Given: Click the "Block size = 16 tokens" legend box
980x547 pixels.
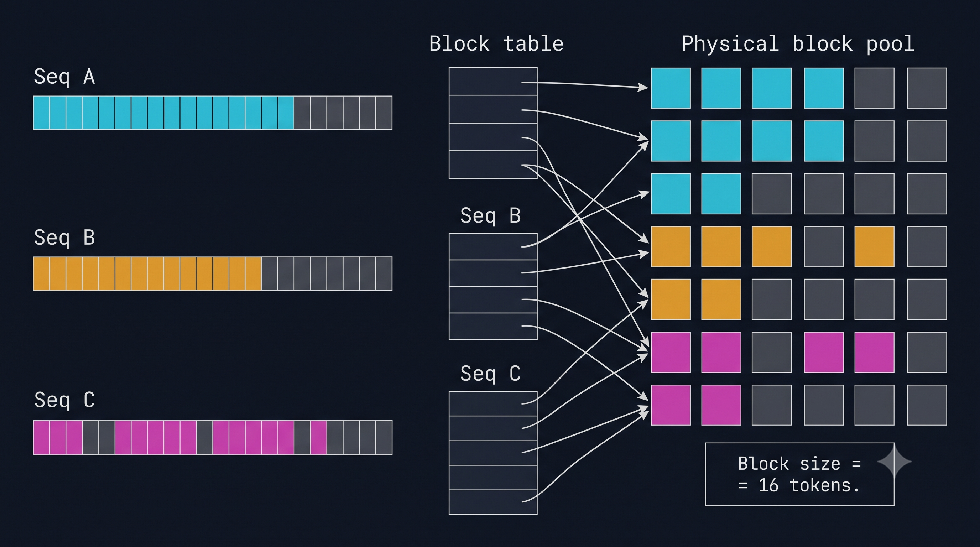Looking at the screenshot, I should [x=799, y=474].
